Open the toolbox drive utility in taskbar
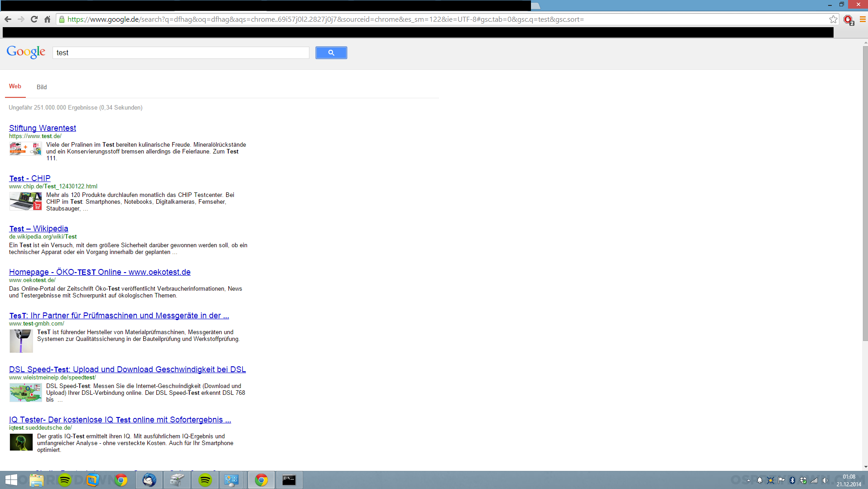The width and height of the screenshot is (868, 489). 177,480
